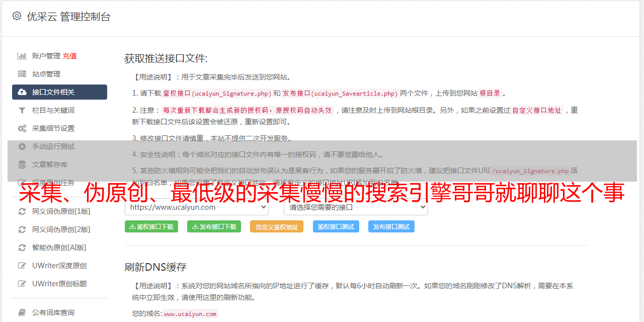Click the refresh icon for 智能伪原创[AI版]

tap(22, 248)
